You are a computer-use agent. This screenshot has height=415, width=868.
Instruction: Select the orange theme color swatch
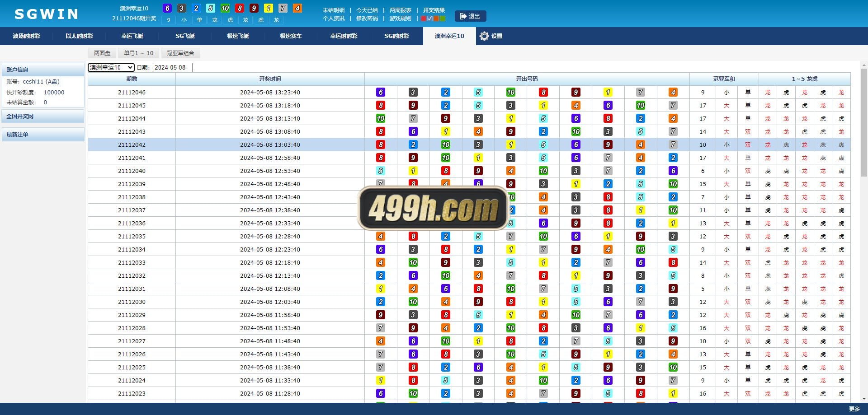tap(436, 19)
